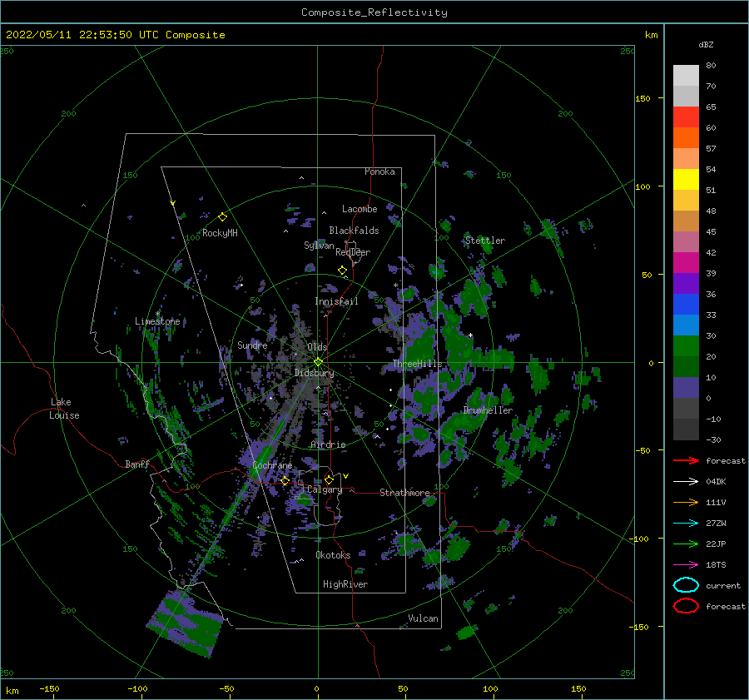Click the Drumheller town label
Viewport: 749px width, 700px height.
[x=488, y=410]
